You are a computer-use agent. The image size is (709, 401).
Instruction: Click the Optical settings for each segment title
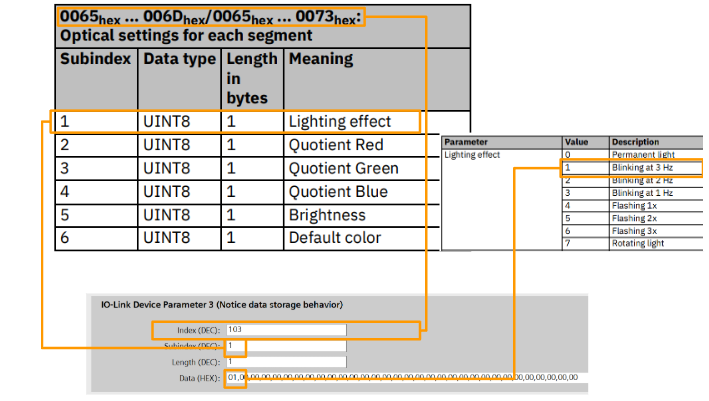(x=186, y=35)
